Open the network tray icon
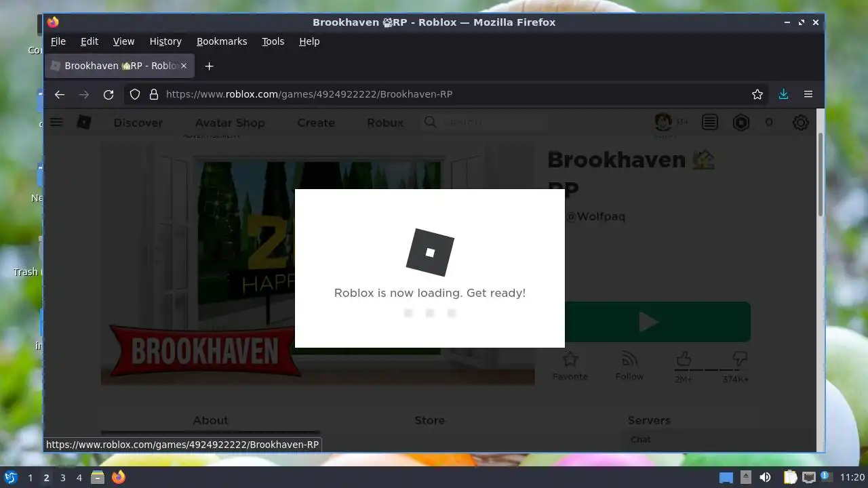Viewport: 868px width, 488px height. coord(808,477)
